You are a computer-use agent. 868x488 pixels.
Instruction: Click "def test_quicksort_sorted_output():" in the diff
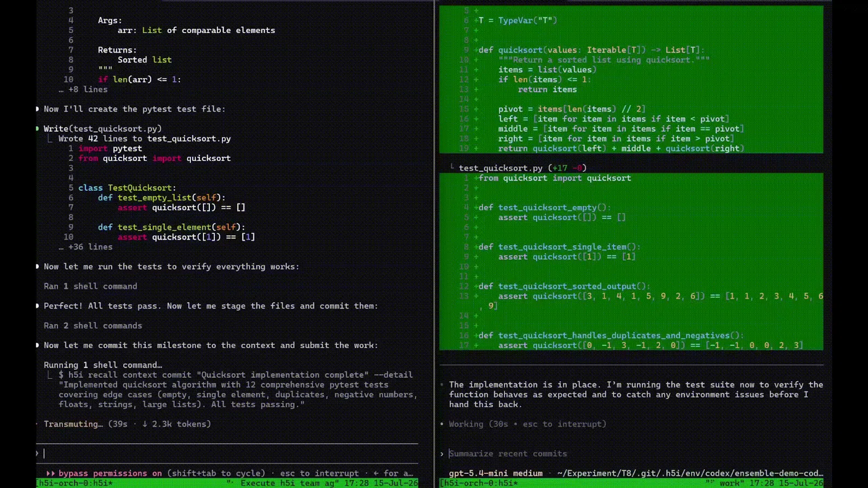564,286
